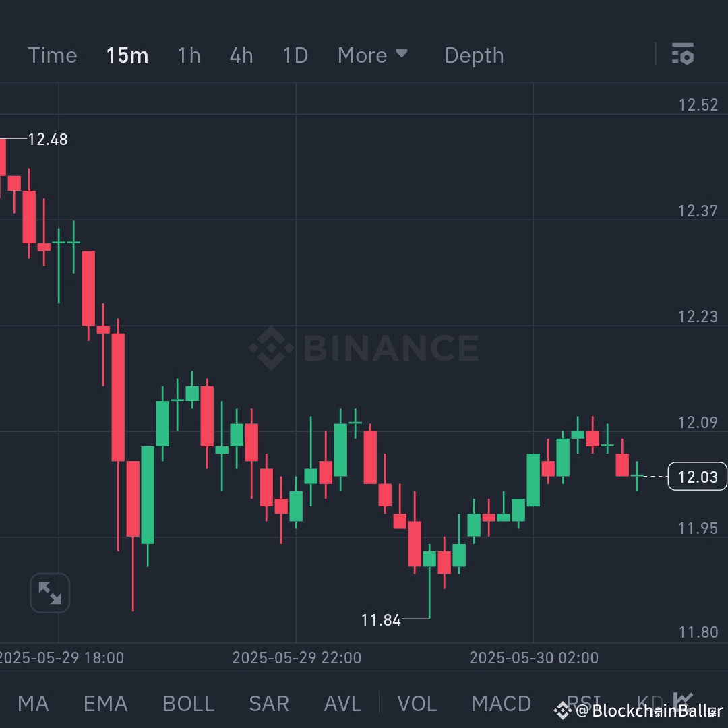Screen dimensions: 728x728
Task: Enable the EMA indicator
Action: click(x=105, y=704)
